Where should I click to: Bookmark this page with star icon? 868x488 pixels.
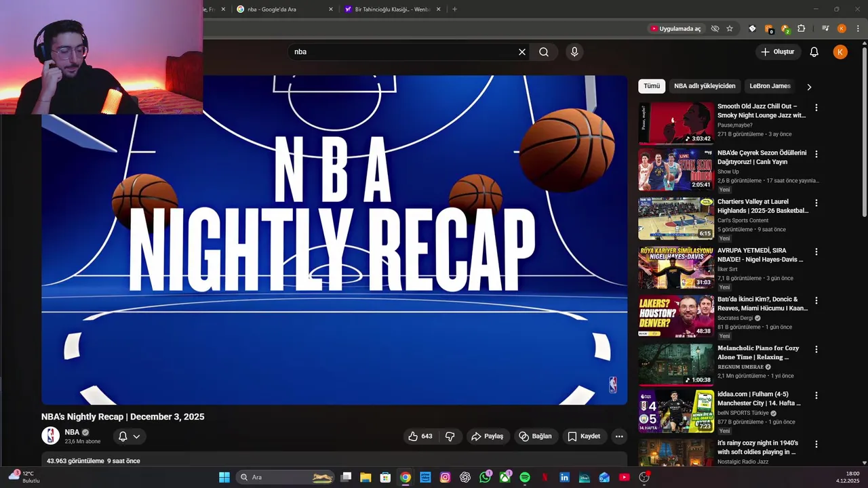click(730, 28)
